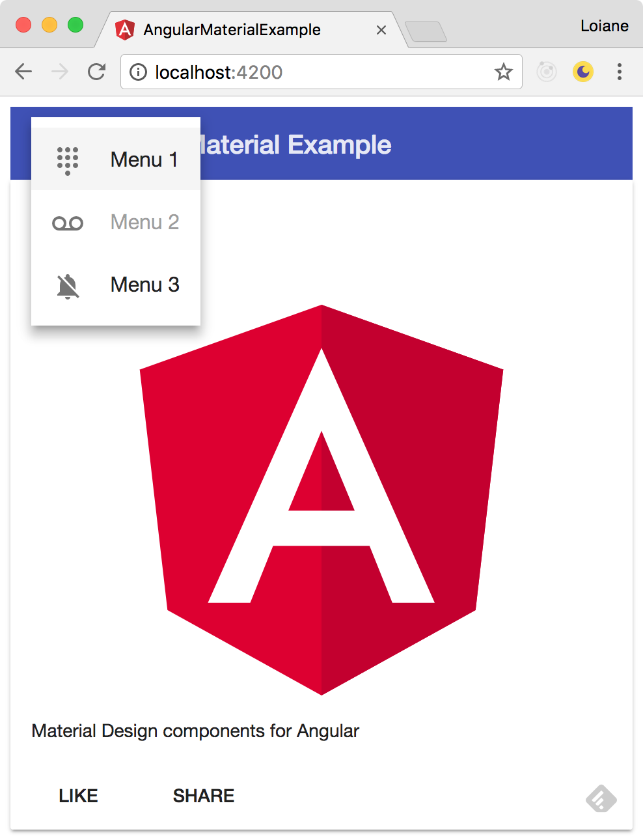Reload the localhost page
The width and height of the screenshot is (643, 840).
pyautogui.click(x=96, y=72)
